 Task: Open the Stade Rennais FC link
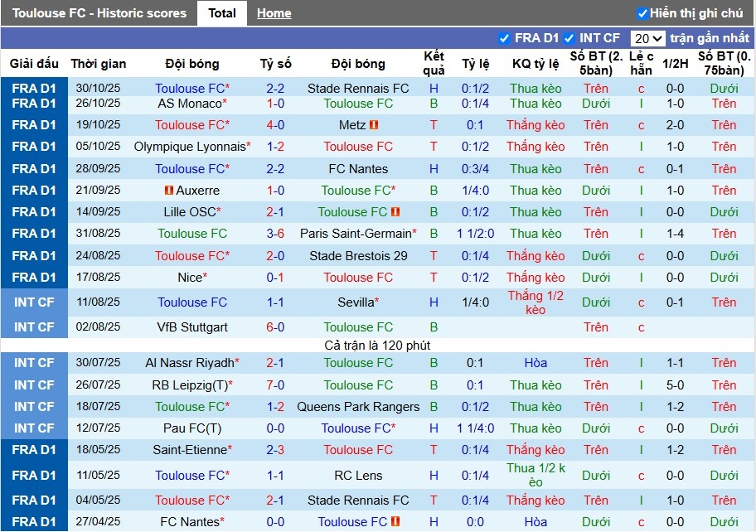tap(358, 88)
